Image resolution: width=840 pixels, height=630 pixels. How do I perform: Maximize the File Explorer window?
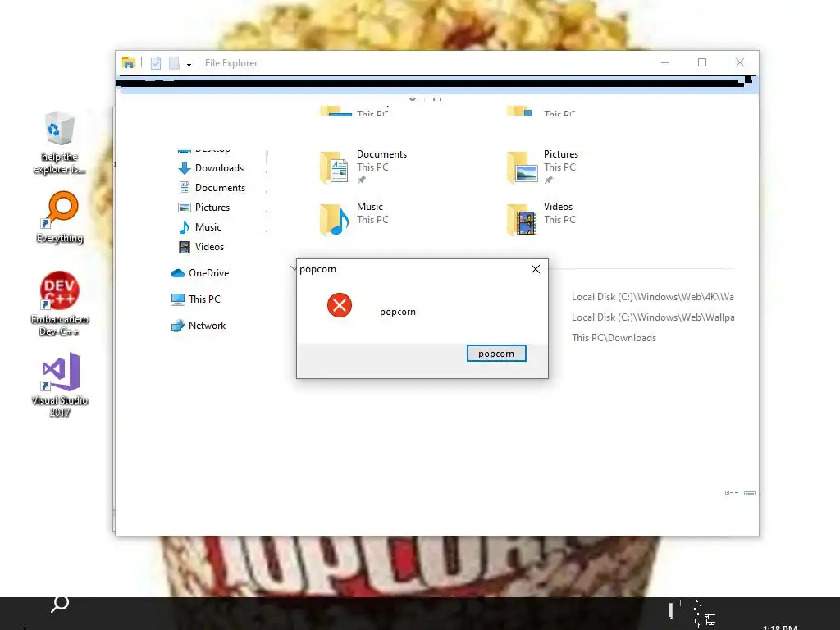pos(702,62)
